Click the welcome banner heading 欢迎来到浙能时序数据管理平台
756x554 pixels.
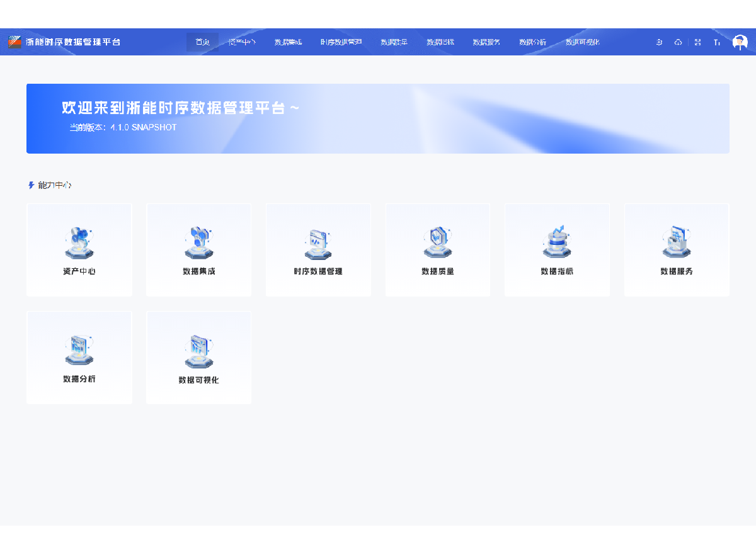[181, 108]
